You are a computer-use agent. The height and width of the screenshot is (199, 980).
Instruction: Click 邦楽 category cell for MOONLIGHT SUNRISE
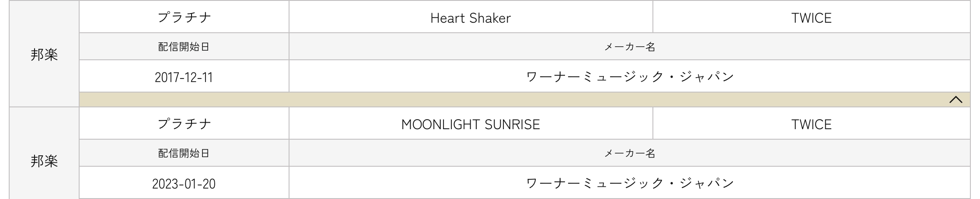[44, 161]
